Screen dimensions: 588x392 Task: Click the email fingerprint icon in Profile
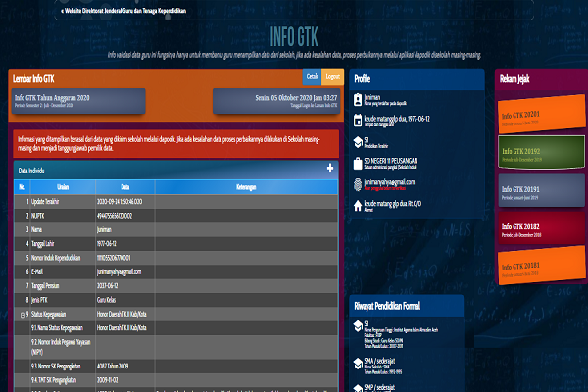(358, 184)
